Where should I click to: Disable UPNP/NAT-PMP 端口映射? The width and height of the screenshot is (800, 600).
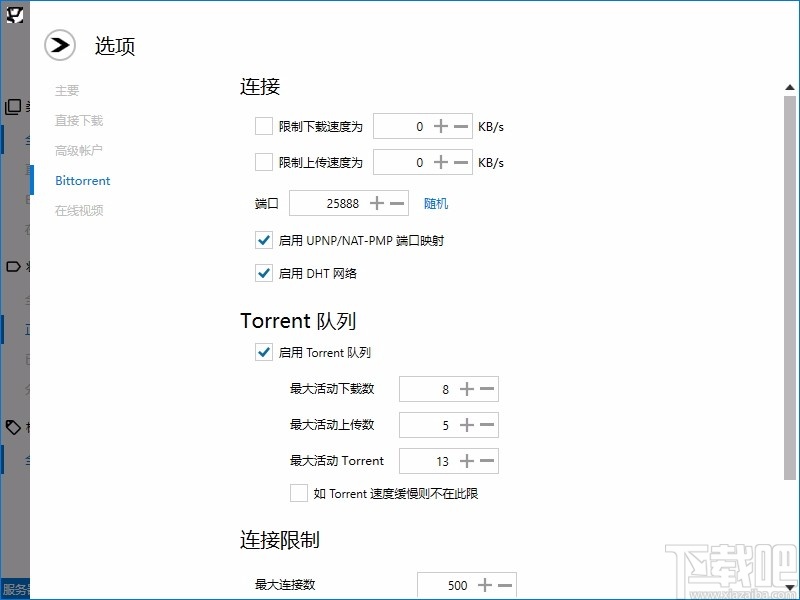[x=264, y=240]
